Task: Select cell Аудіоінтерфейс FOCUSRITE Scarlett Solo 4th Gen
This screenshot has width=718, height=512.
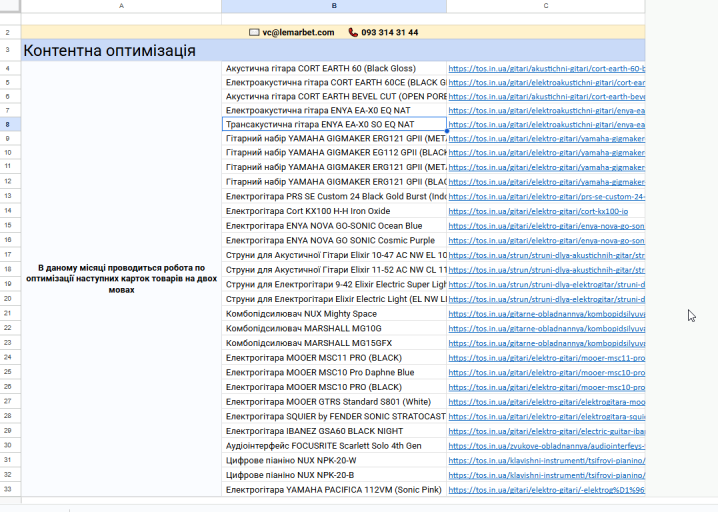Action: (334, 446)
